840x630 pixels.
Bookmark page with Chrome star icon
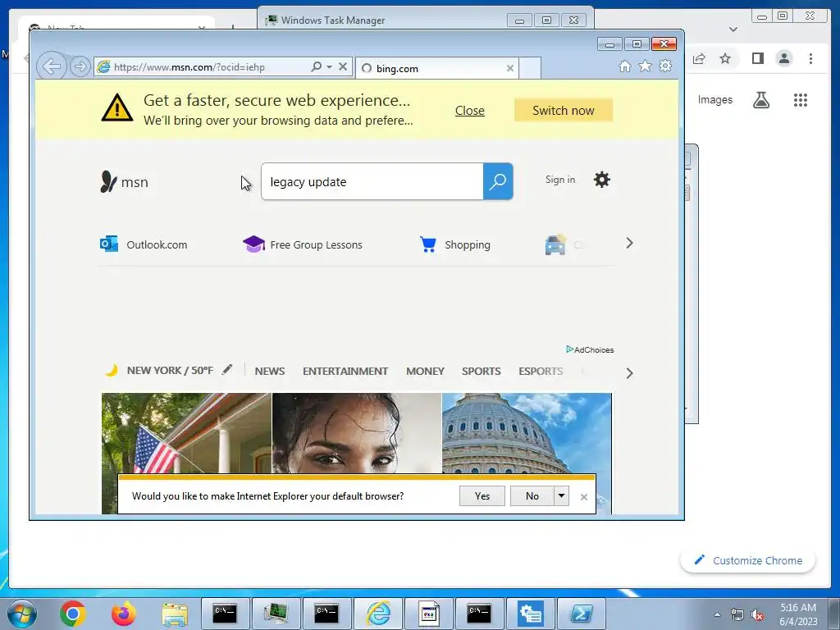[725, 58]
